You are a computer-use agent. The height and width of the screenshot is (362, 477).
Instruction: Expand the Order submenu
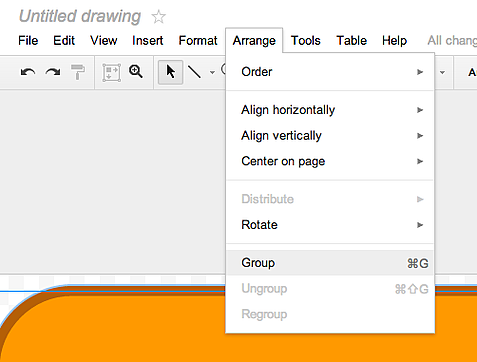click(x=330, y=72)
